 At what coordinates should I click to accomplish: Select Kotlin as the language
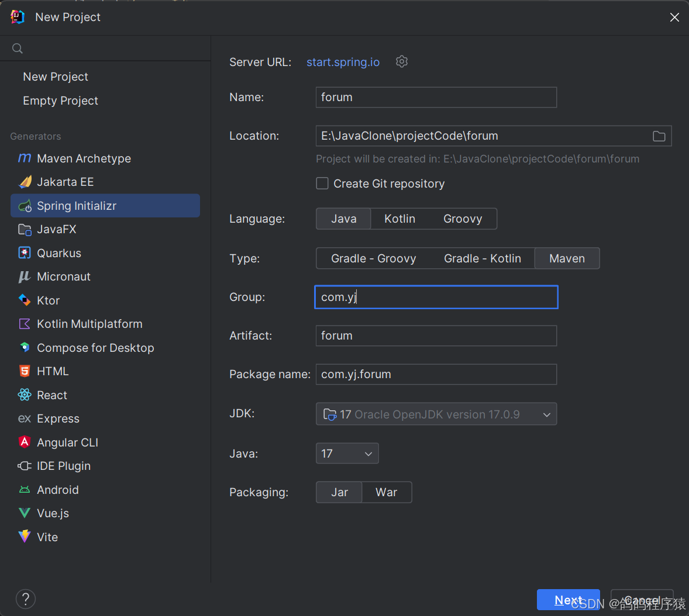[x=399, y=219]
